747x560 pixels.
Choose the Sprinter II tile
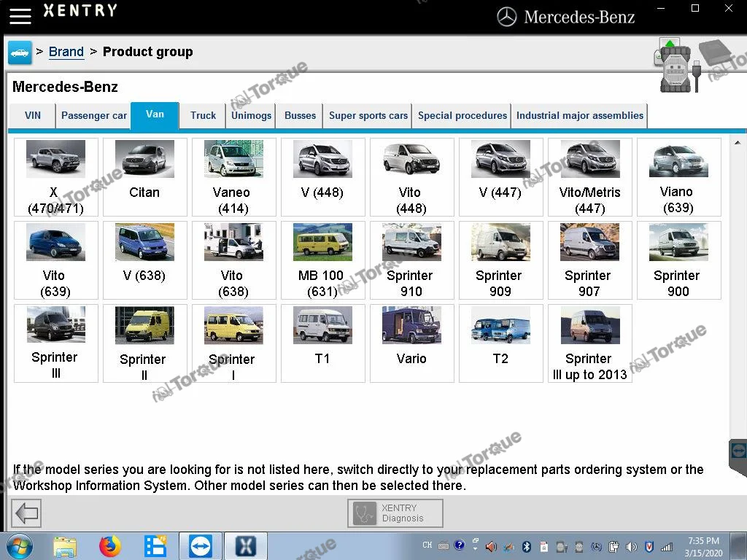pyautogui.click(x=144, y=343)
